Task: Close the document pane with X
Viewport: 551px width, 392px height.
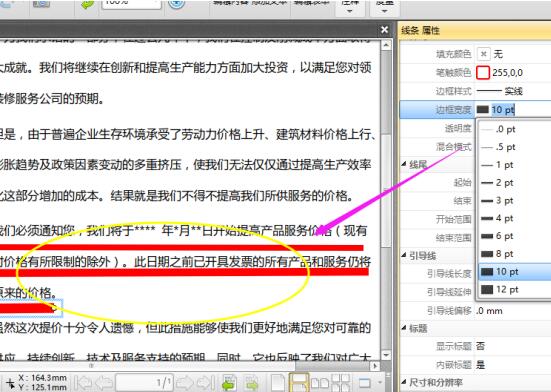Action: (x=384, y=30)
